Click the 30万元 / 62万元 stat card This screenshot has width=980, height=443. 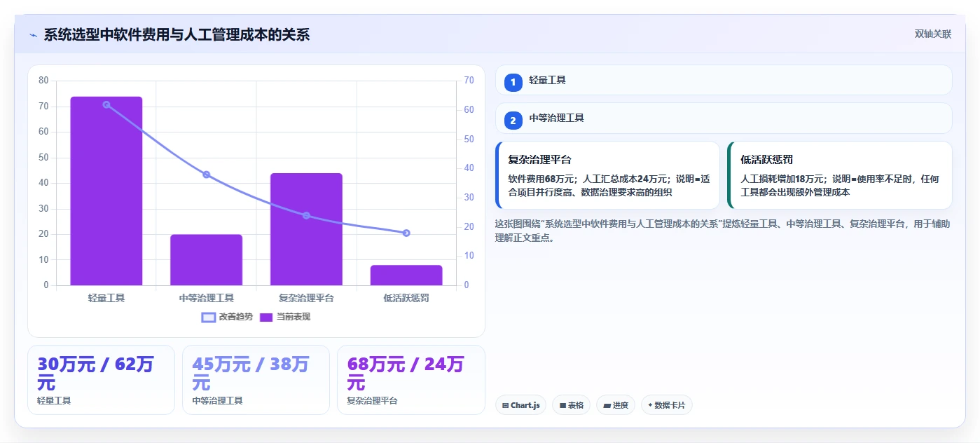[x=101, y=380]
